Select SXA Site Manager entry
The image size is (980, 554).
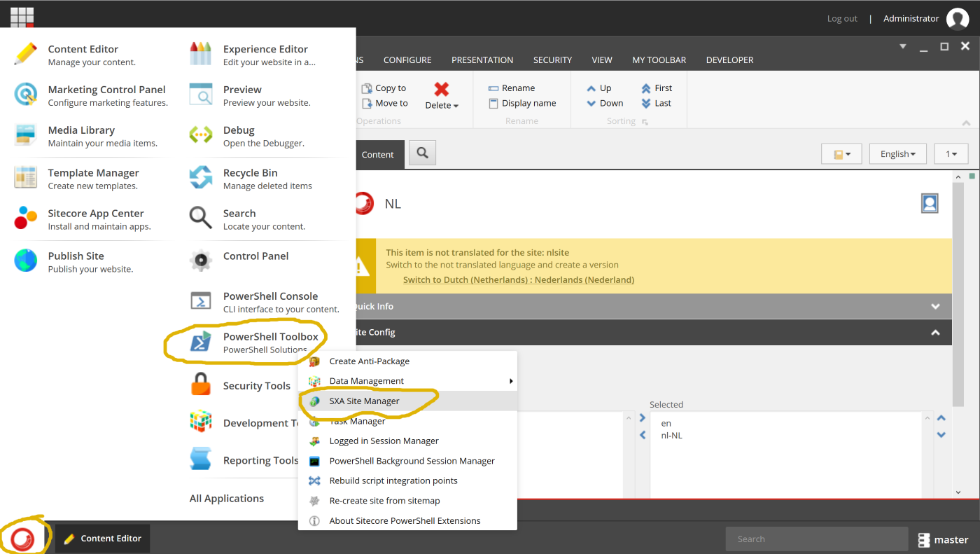(x=407, y=401)
